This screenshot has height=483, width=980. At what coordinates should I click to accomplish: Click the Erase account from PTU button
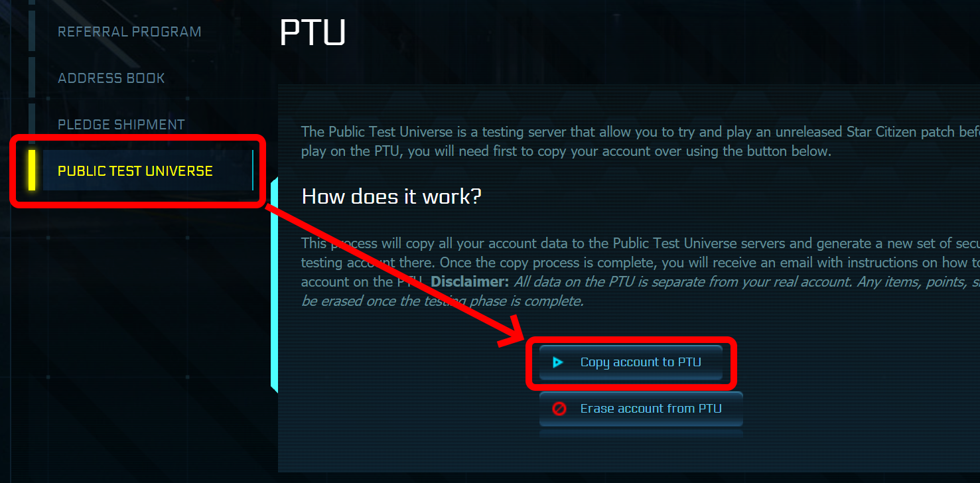pyautogui.click(x=641, y=409)
